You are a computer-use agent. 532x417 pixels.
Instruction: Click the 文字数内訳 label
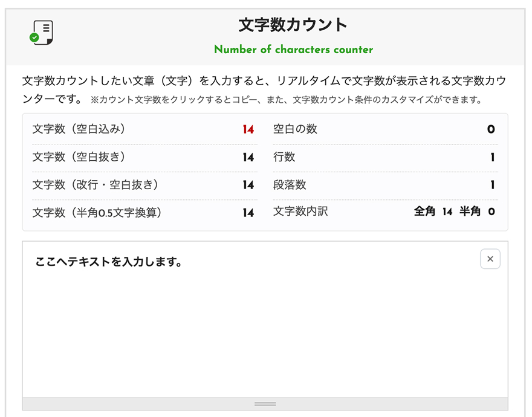(300, 211)
